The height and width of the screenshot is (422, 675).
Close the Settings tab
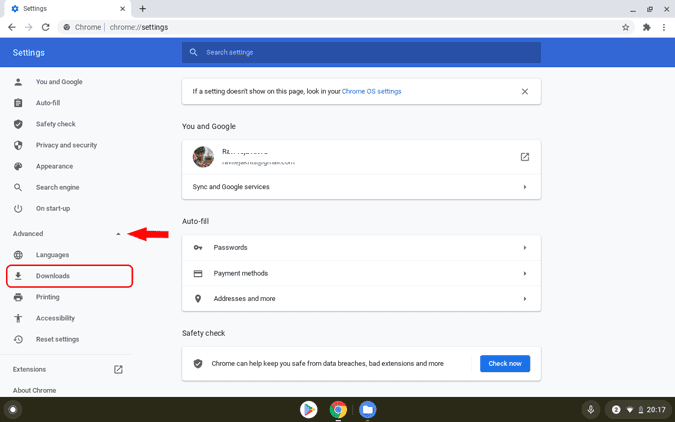[122, 9]
